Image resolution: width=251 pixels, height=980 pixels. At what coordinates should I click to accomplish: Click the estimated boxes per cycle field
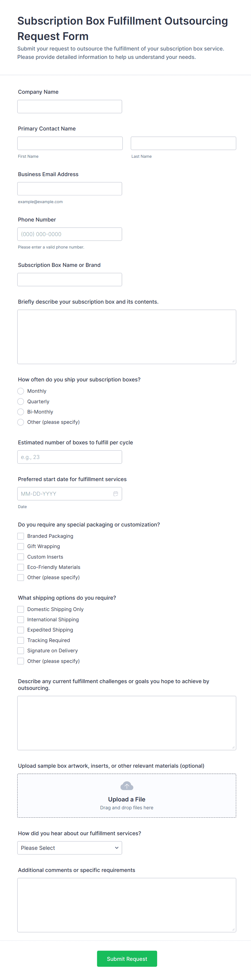click(70, 457)
